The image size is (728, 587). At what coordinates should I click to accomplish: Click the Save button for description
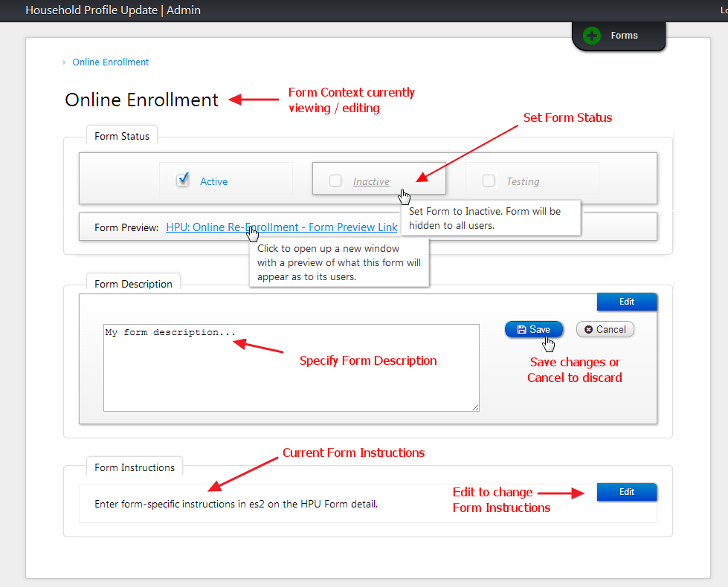534,329
